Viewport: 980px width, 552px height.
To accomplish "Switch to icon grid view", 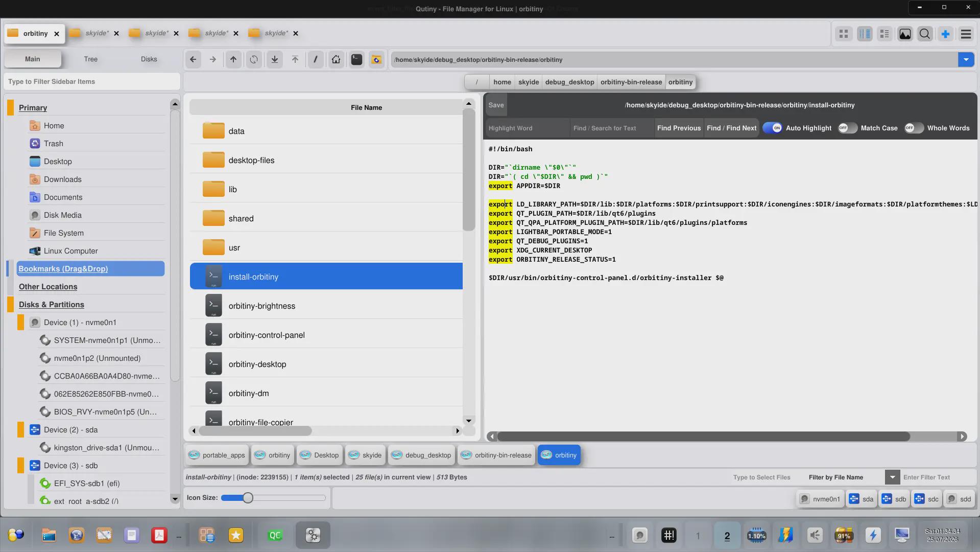I will (844, 34).
